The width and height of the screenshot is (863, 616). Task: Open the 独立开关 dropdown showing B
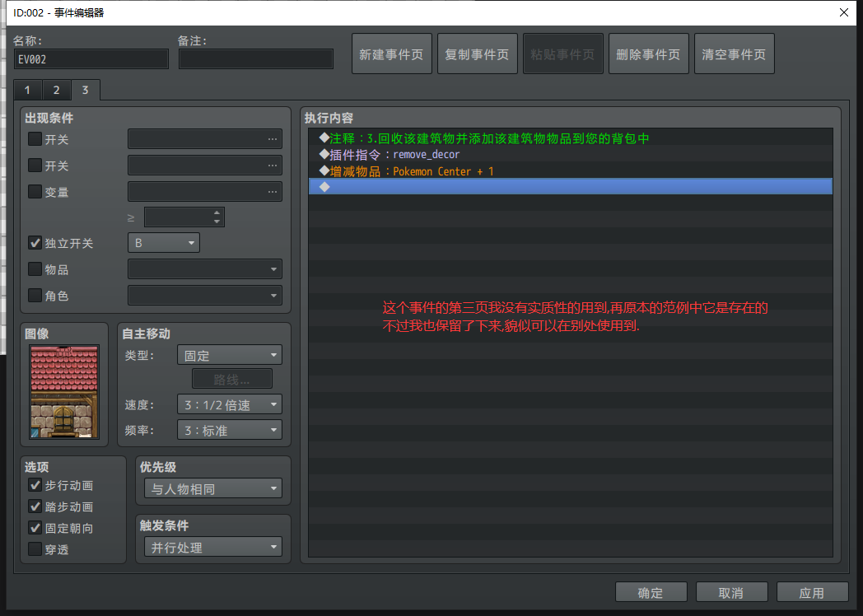point(164,243)
